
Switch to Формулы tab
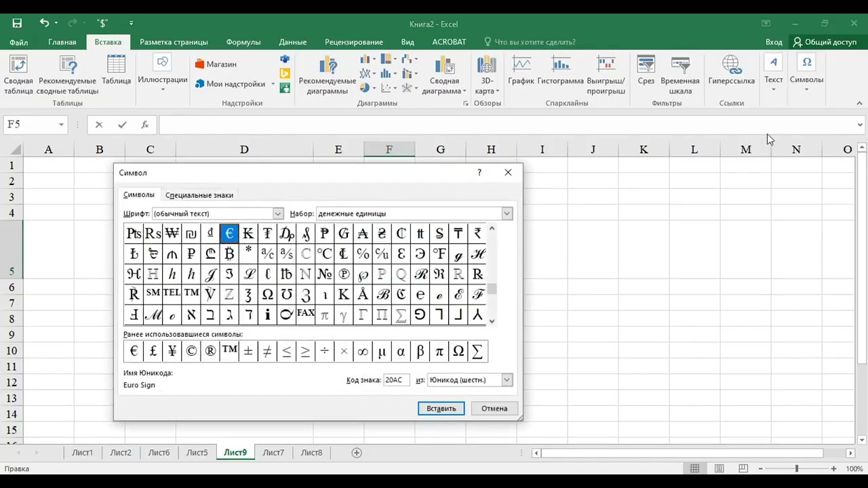click(243, 42)
